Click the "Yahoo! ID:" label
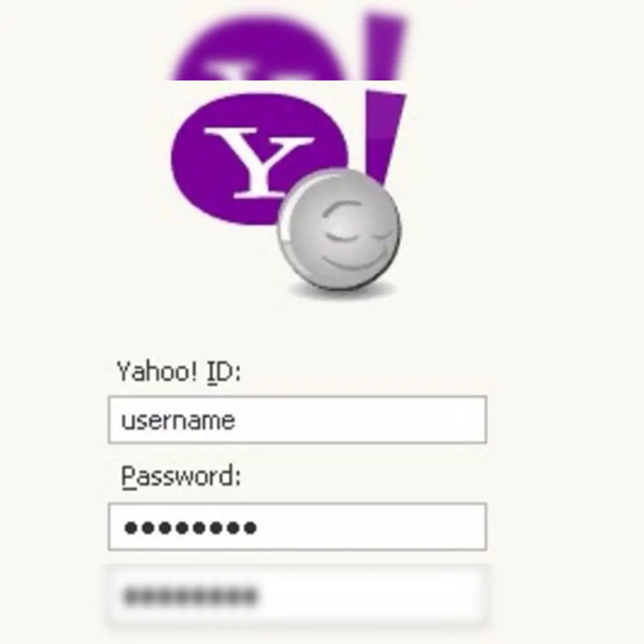Viewport: 644px width, 644px height. click(x=179, y=371)
